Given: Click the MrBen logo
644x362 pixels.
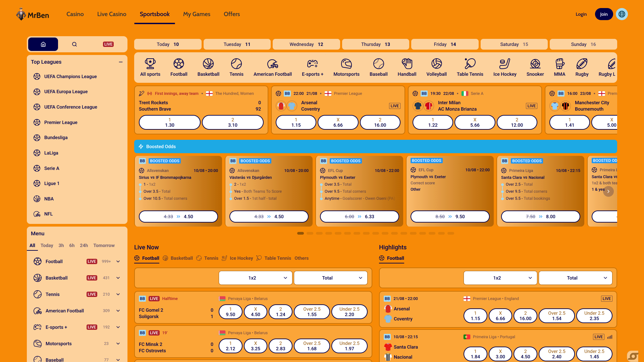Looking at the screenshot, I should coord(33,14).
